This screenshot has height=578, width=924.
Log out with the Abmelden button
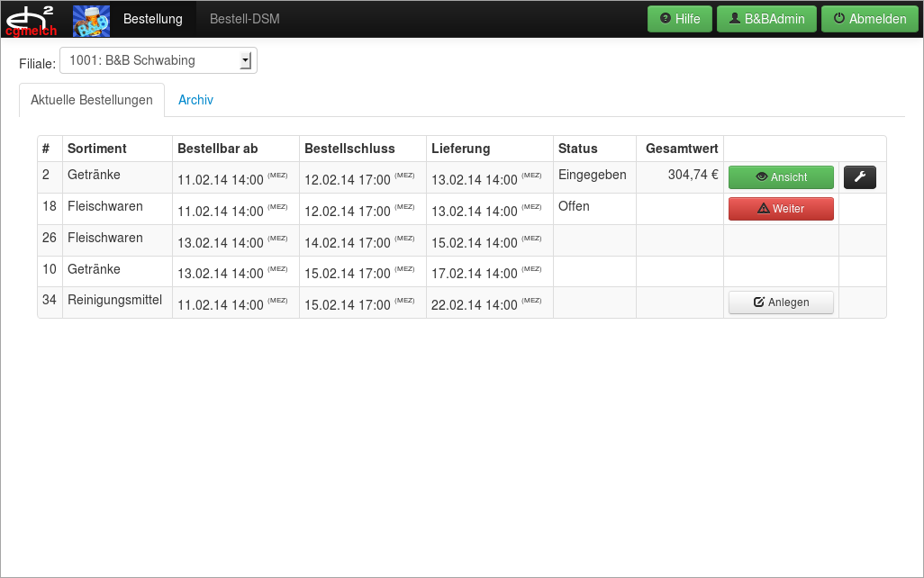tap(869, 19)
